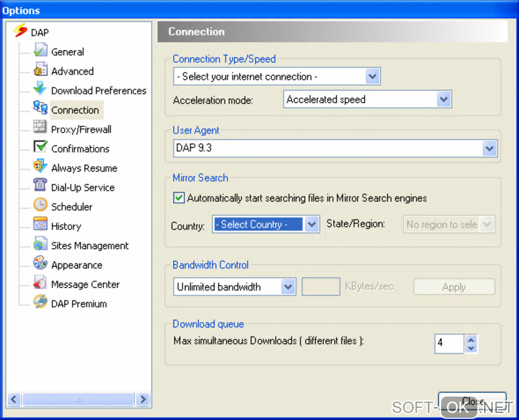519x420 pixels.
Task: Click the tree panel scroll right arrow
Action: tap(142, 399)
